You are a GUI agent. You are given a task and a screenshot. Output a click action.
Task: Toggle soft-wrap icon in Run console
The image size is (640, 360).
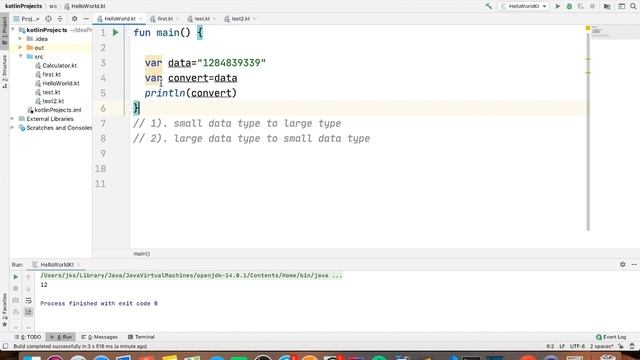pos(29,300)
